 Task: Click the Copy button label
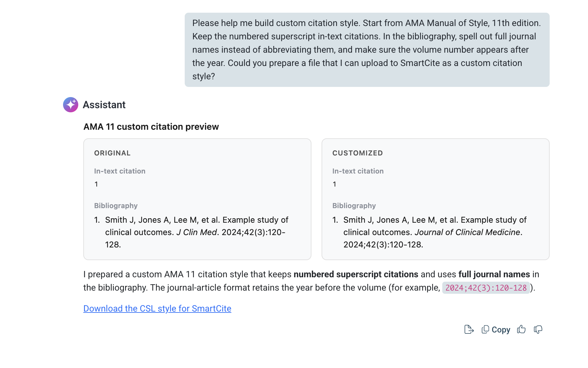(x=501, y=330)
